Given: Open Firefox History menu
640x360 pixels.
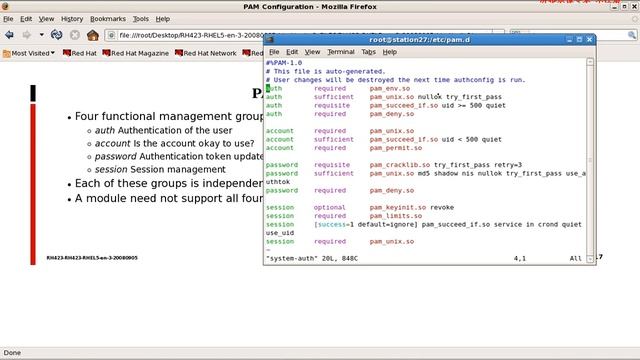Looking at the screenshot, I should 72,19.
